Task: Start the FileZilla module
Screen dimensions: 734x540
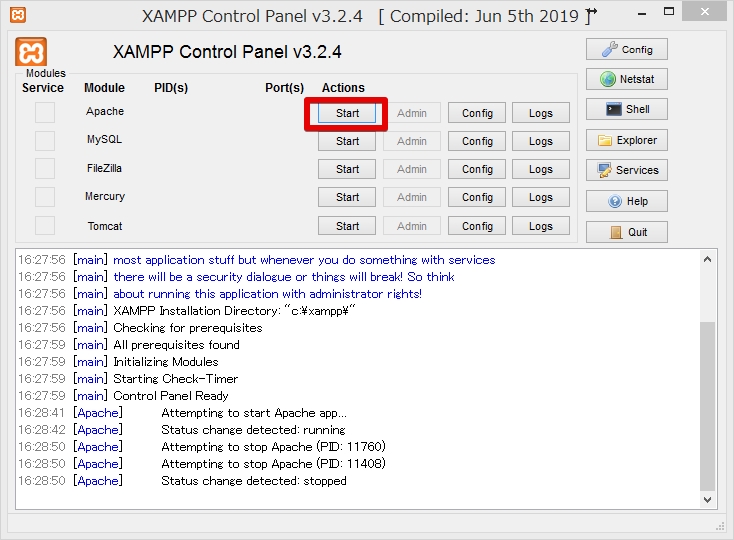Action: click(347, 169)
